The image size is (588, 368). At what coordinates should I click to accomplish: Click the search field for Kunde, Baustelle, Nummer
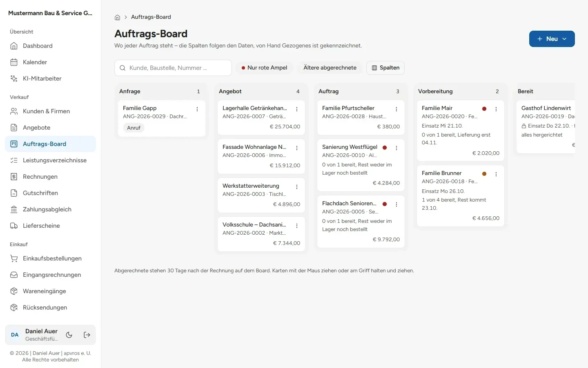coord(173,68)
